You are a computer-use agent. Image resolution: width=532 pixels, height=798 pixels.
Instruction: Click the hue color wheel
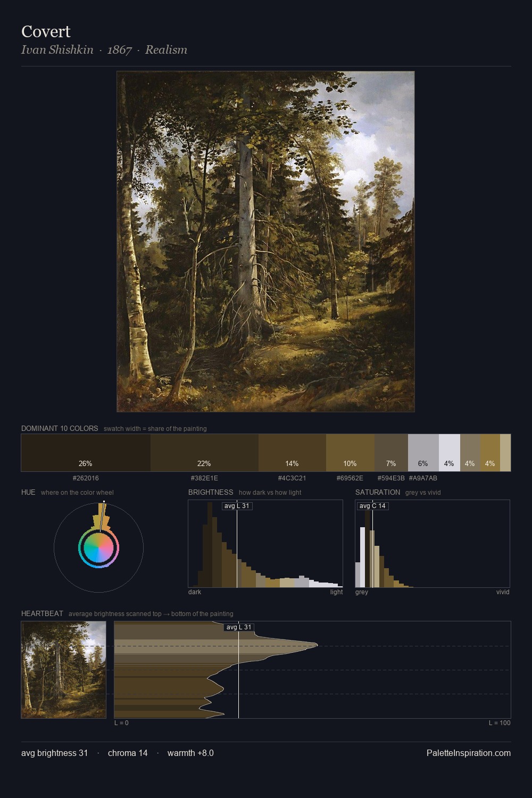tap(98, 547)
